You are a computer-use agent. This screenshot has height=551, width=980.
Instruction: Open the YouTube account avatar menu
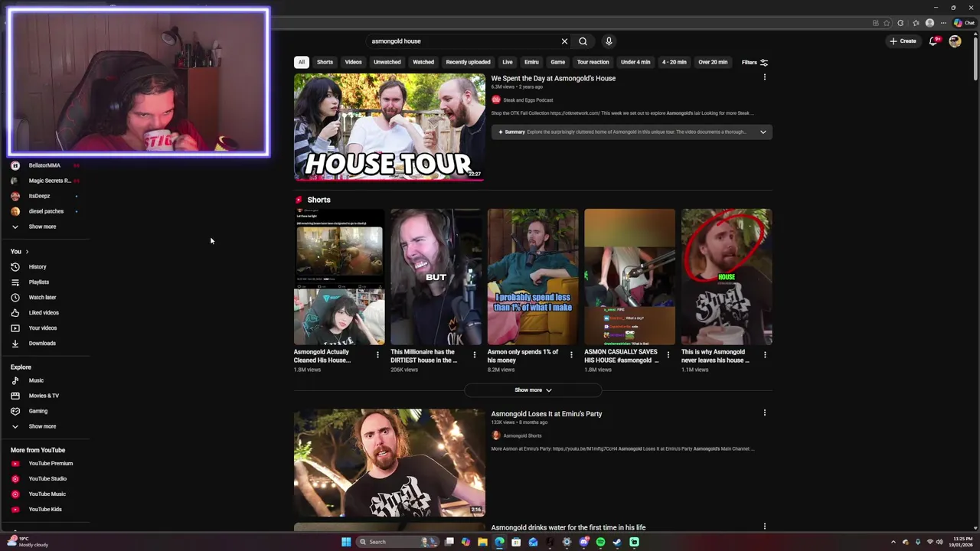point(955,41)
